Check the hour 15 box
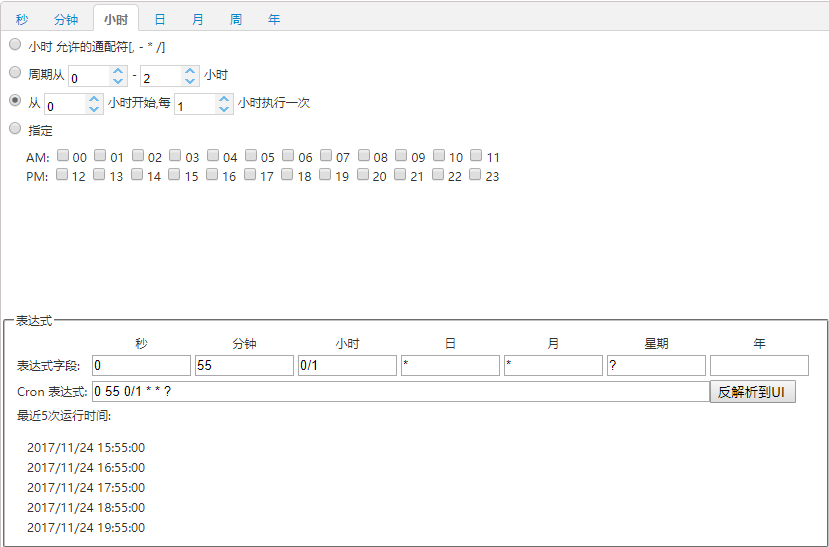Viewport: 829px width, 547px height. coord(174,174)
